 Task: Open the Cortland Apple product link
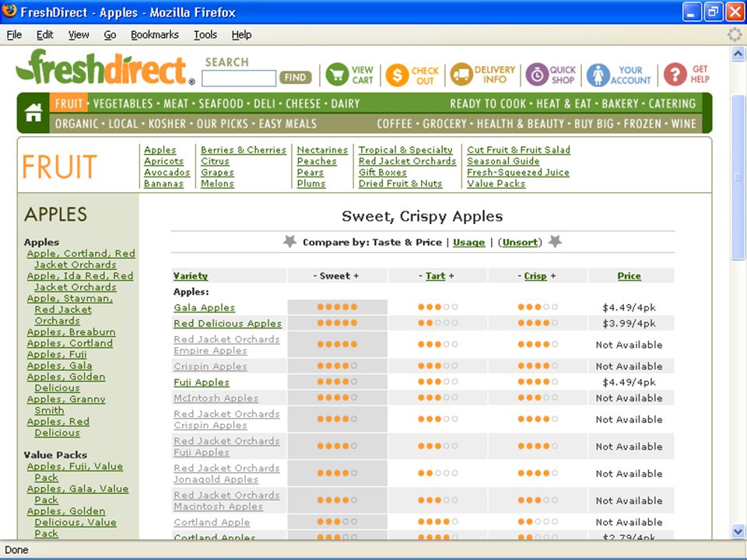(212, 523)
